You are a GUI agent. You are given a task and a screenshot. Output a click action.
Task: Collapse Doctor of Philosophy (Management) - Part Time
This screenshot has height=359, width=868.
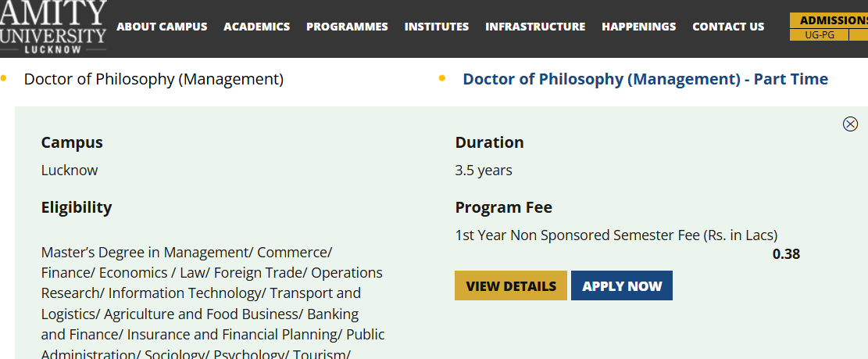(645, 79)
